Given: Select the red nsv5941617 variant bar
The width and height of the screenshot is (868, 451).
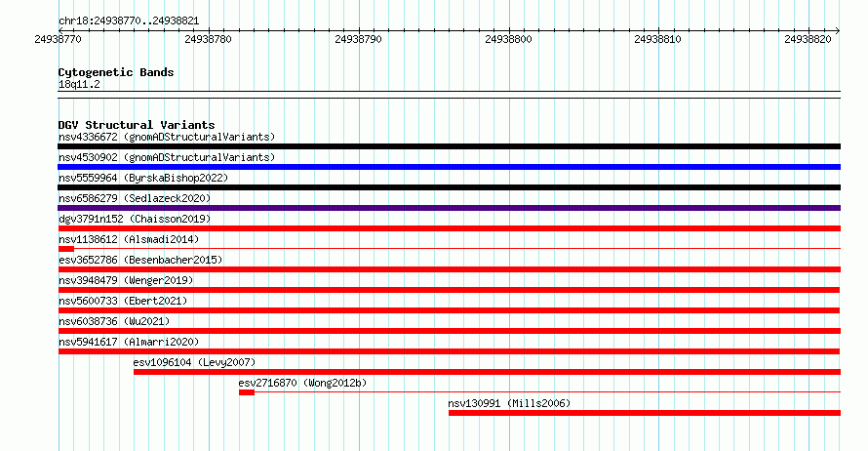Looking at the screenshot, I should click(x=449, y=351).
